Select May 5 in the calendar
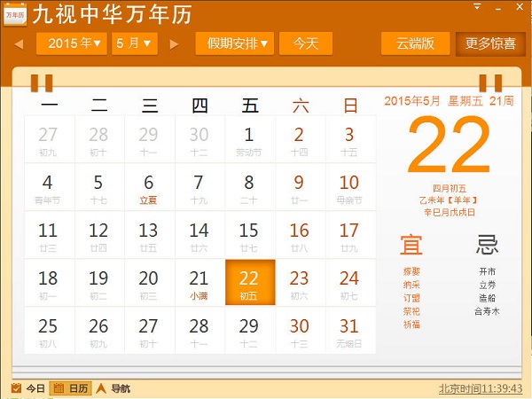532x399 pixels. 99,187
